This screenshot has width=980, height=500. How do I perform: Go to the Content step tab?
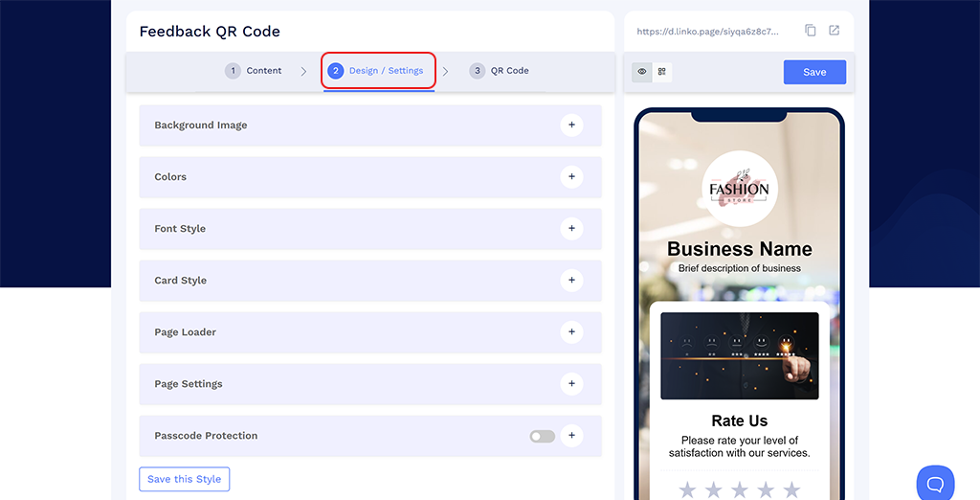click(254, 71)
